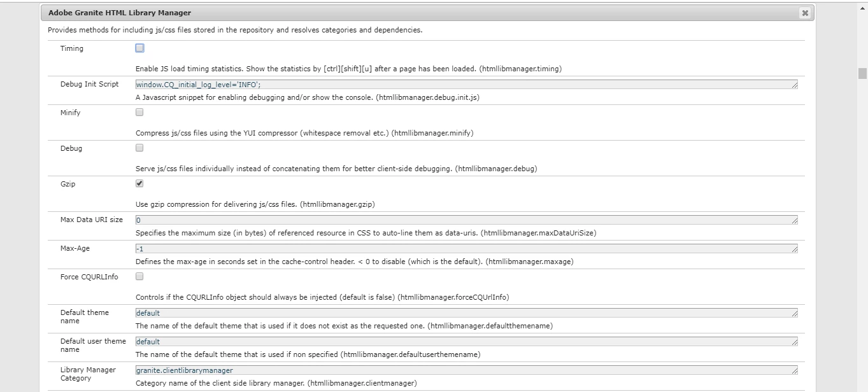Viewport: 868px width, 392px height.
Task: Click the Force CQURLInfo label
Action: click(x=89, y=277)
